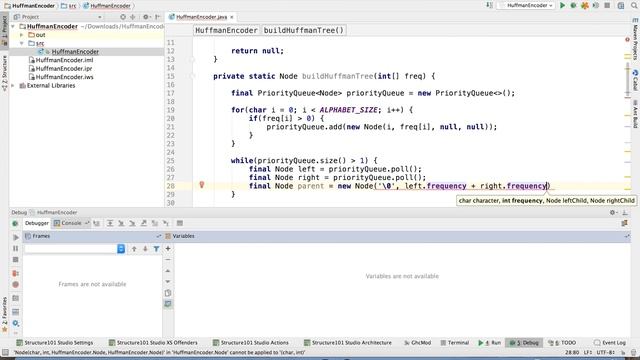Image resolution: width=640 pixels, height=360 pixels.
Task: Open Structure101 Studio Settings tool window
Action: (x=55, y=343)
